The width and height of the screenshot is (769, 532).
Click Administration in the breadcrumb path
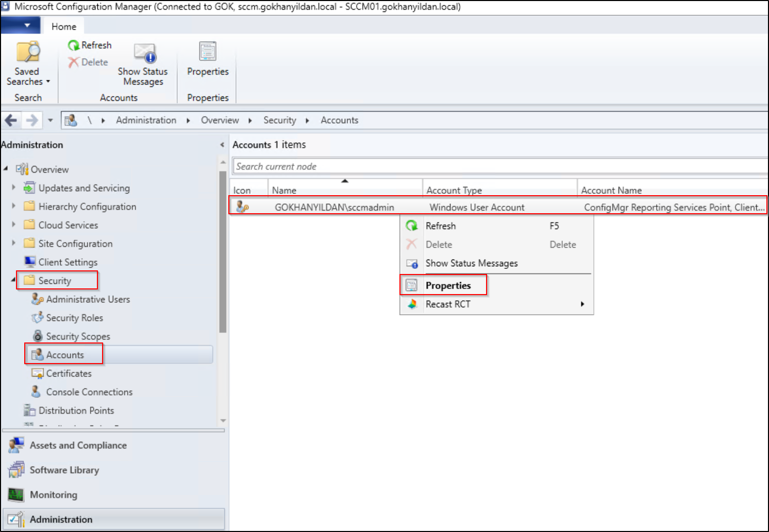[x=146, y=120]
